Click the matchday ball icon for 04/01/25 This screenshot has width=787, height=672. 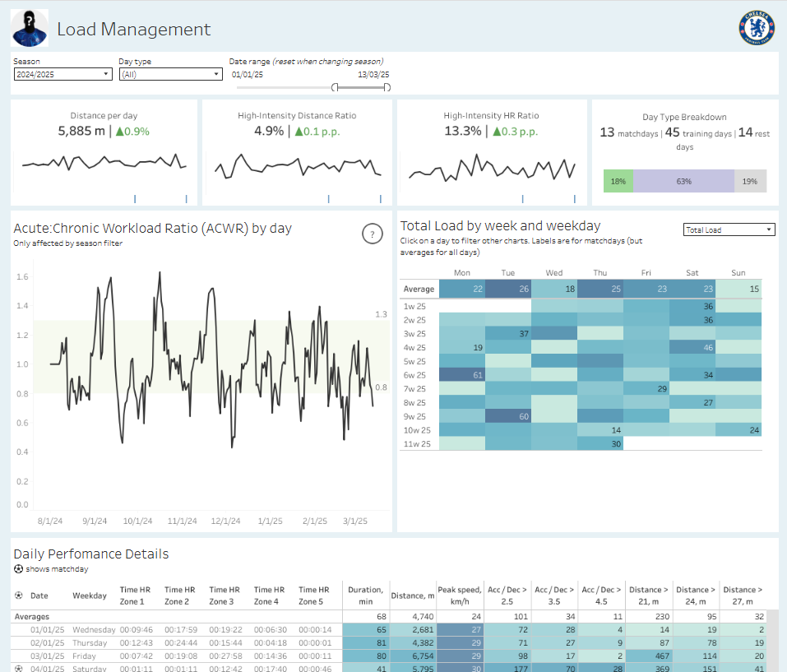(x=19, y=669)
